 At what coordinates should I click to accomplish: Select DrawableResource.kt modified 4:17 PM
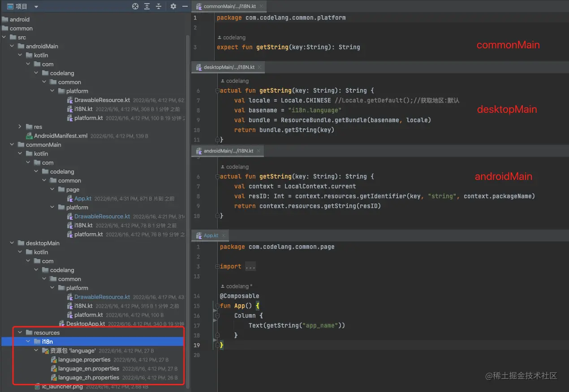click(102, 297)
